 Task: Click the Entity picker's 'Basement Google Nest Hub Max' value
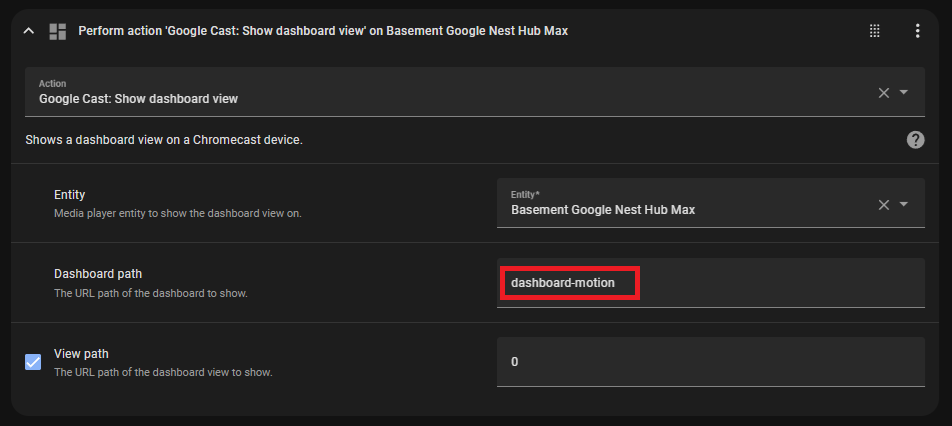(x=603, y=210)
